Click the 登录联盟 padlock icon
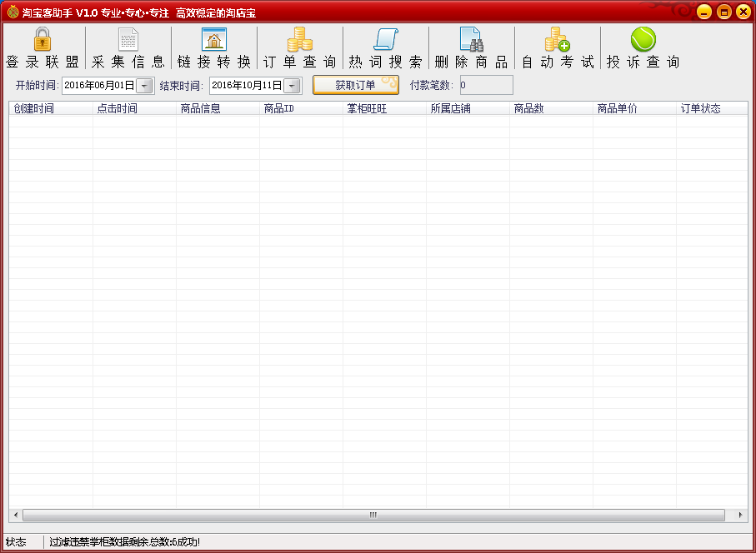 (43, 40)
